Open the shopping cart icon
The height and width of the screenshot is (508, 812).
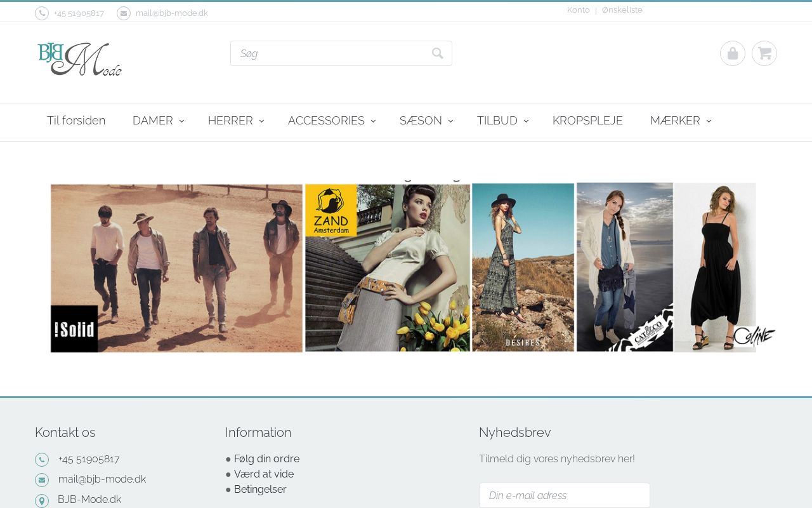[764, 53]
